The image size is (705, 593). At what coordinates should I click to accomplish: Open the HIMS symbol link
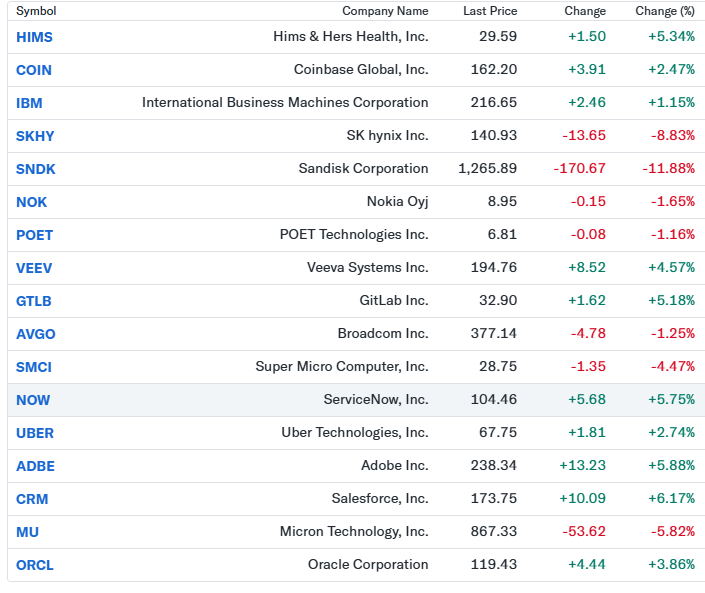[x=34, y=37]
